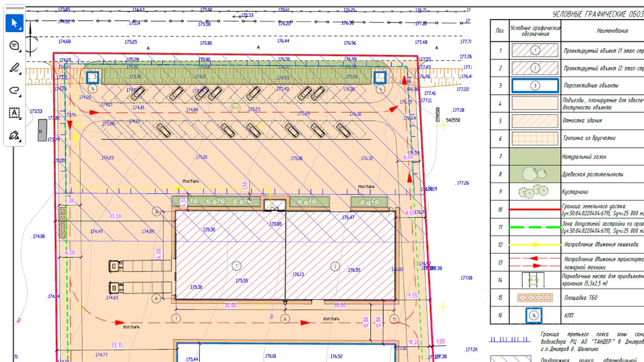
Task: Click the dimension value "33,15"
Action: click(x=117, y=345)
